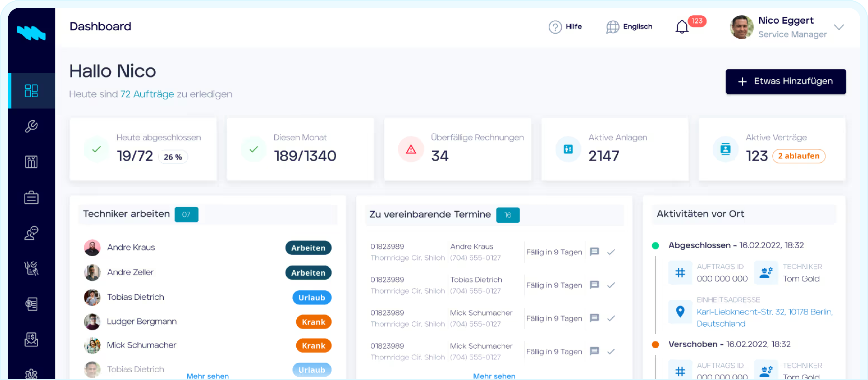868x380 pixels.
Task: Click Mehr sehen under Zu vereinbarende Termine
Action: pyautogui.click(x=494, y=376)
